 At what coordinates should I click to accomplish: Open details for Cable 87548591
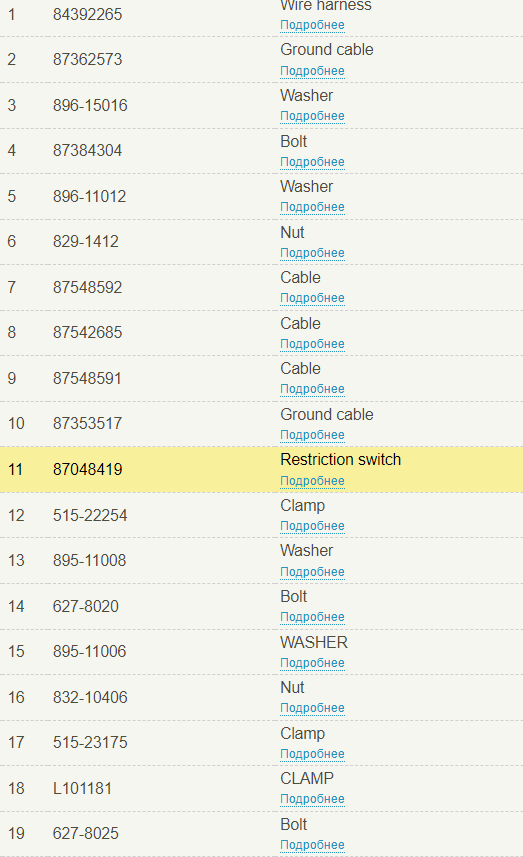click(x=312, y=389)
